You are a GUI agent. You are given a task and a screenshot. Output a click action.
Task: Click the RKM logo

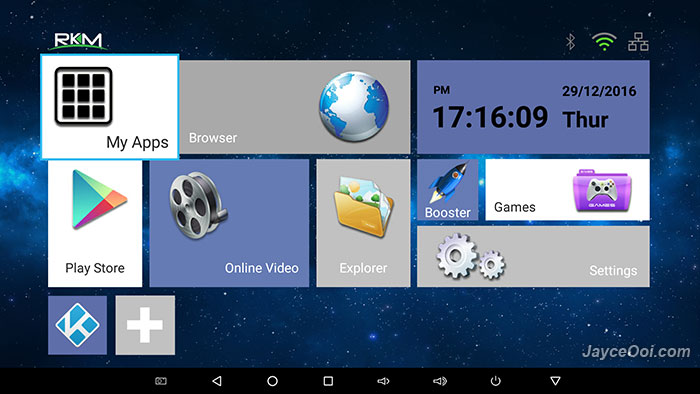[78, 41]
